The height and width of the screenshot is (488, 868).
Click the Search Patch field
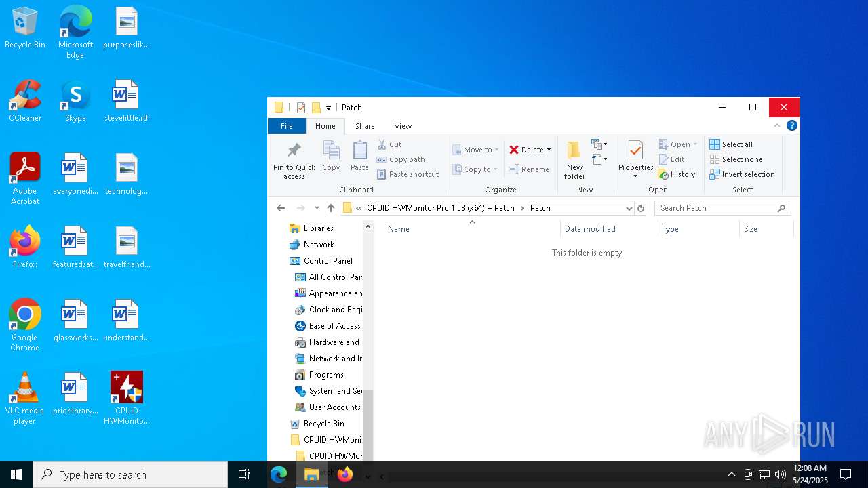click(723, 208)
